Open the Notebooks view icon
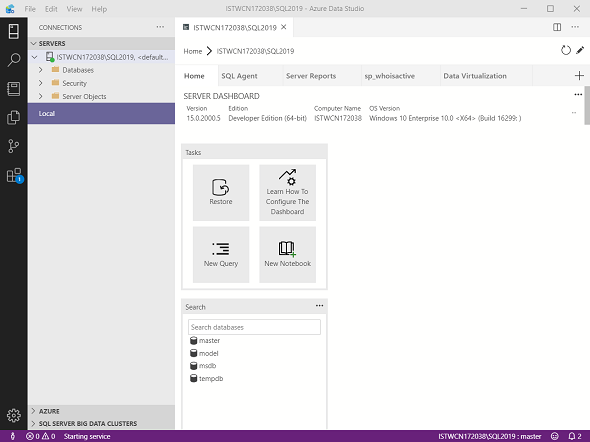The image size is (590, 442). [x=14, y=89]
